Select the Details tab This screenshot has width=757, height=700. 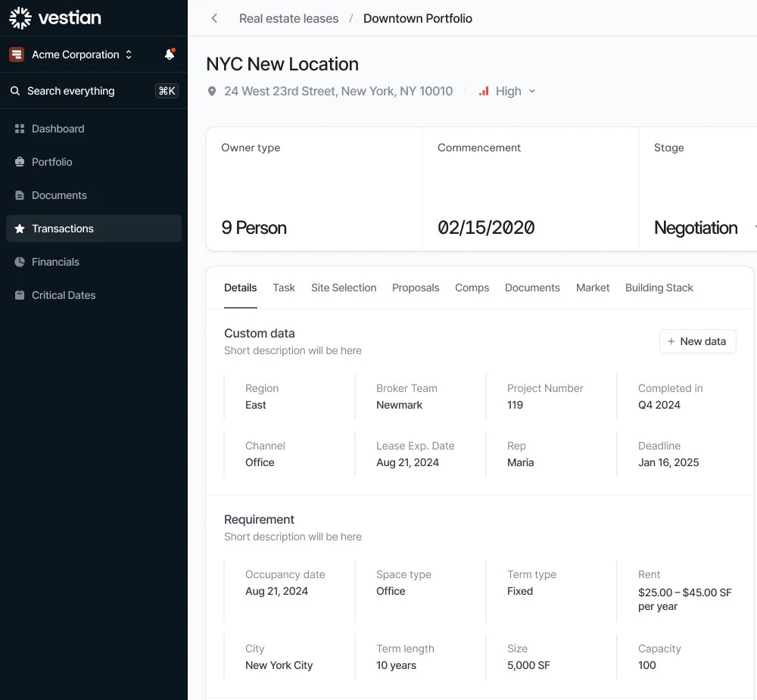point(241,288)
